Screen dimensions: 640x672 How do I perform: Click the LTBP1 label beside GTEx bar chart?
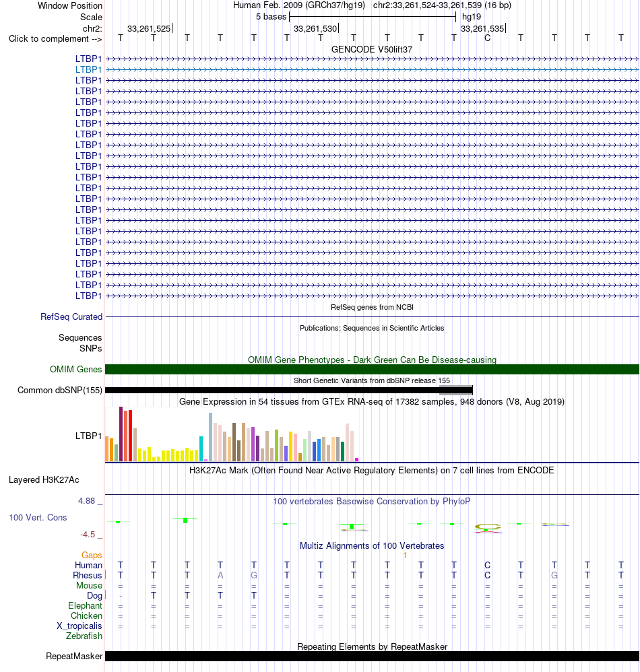pos(89,436)
